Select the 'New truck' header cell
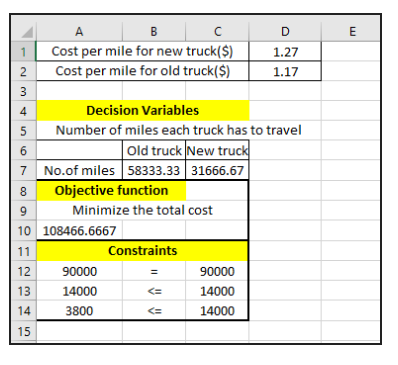This screenshot has width=398, height=365. click(217, 150)
